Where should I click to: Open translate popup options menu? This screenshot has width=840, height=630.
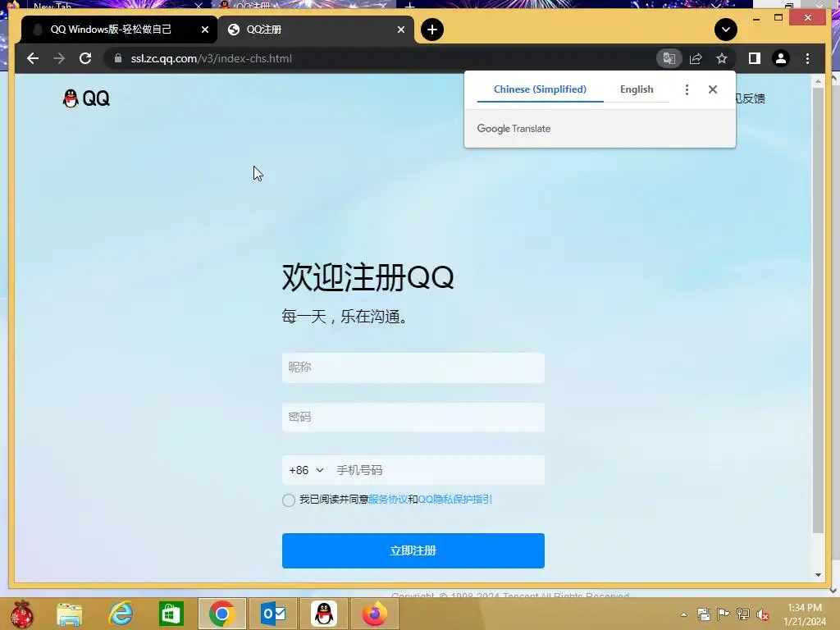point(687,89)
